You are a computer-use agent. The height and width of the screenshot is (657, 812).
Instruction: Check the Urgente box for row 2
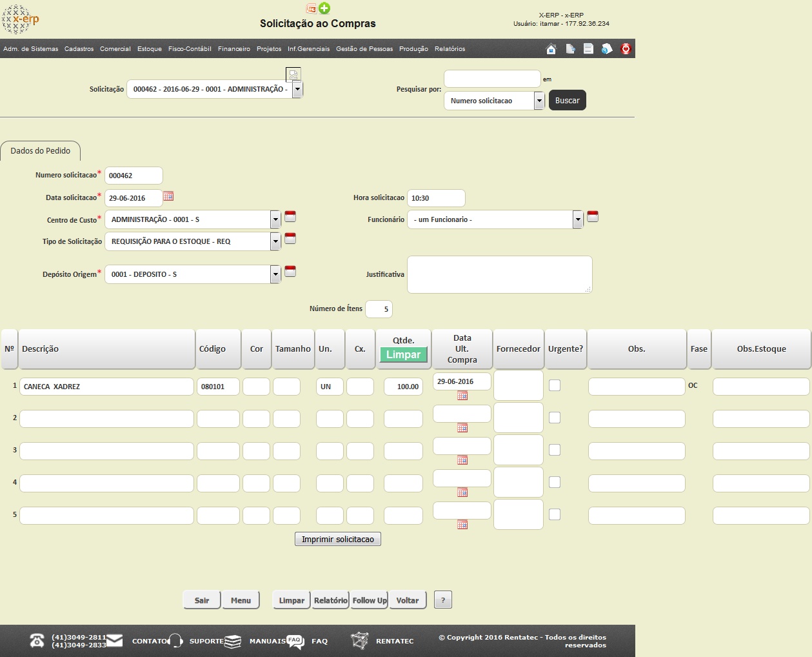click(555, 418)
